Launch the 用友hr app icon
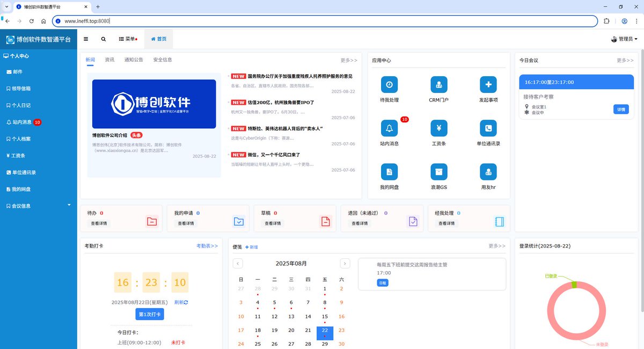Screen dimensions: 644x349 (488, 172)
